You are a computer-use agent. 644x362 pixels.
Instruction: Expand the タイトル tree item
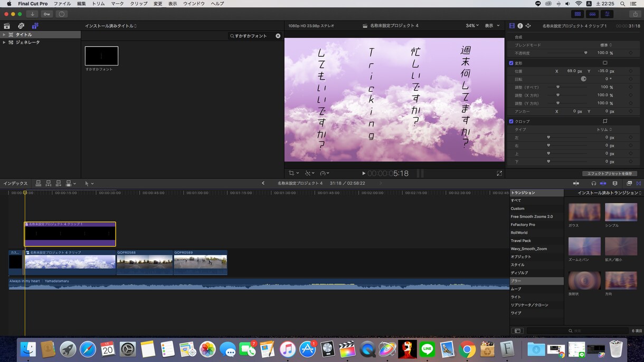[4, 35]
